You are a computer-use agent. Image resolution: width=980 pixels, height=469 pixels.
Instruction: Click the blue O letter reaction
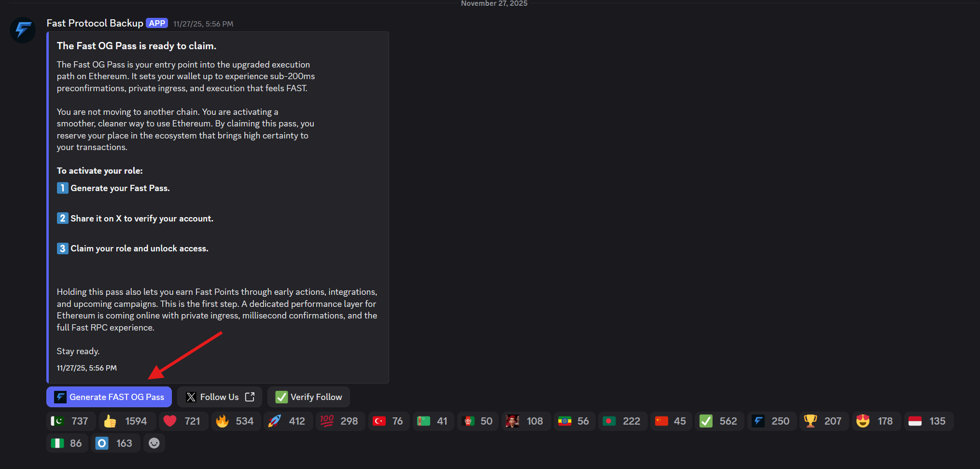(114, 443)
